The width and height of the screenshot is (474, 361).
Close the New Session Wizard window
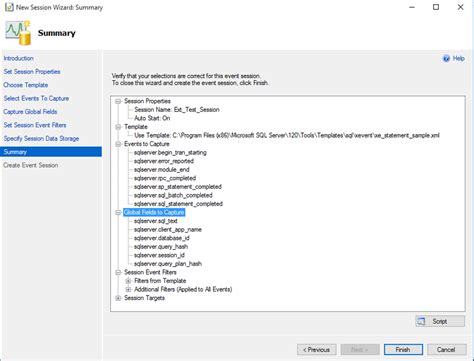coord(460,7)
